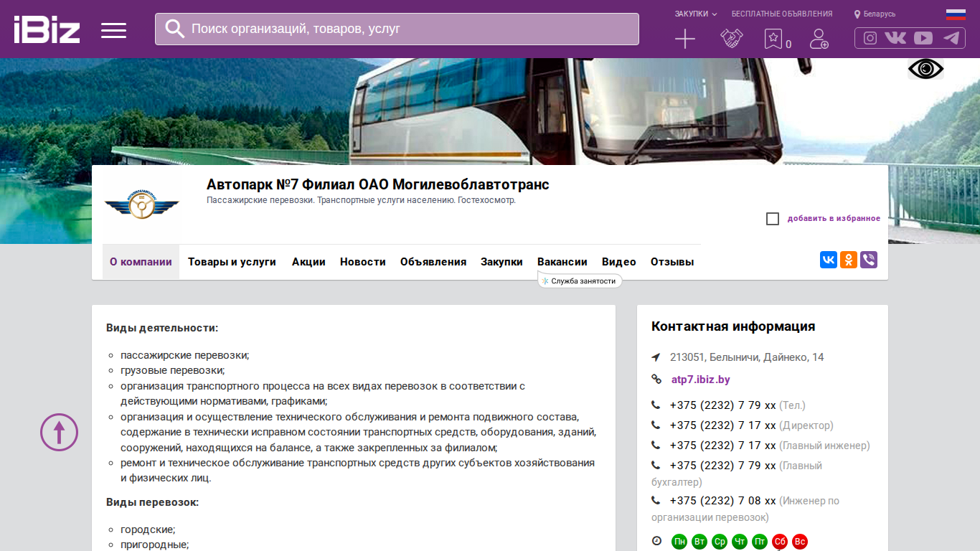980x551 pixels.
Task: Click the Вт weekday indicator
Action: [x=699, y=542]
